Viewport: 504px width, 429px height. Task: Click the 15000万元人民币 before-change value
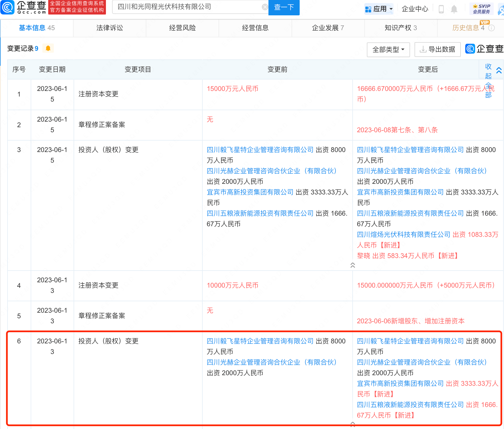(232, 89)
